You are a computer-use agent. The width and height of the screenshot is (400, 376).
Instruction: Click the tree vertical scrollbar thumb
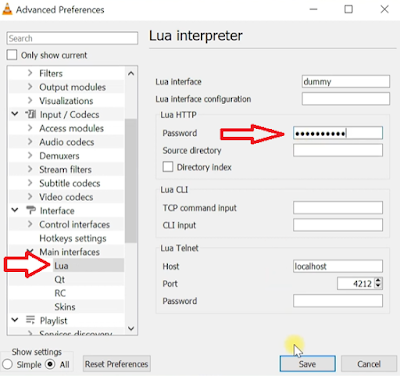coord(131,181)
